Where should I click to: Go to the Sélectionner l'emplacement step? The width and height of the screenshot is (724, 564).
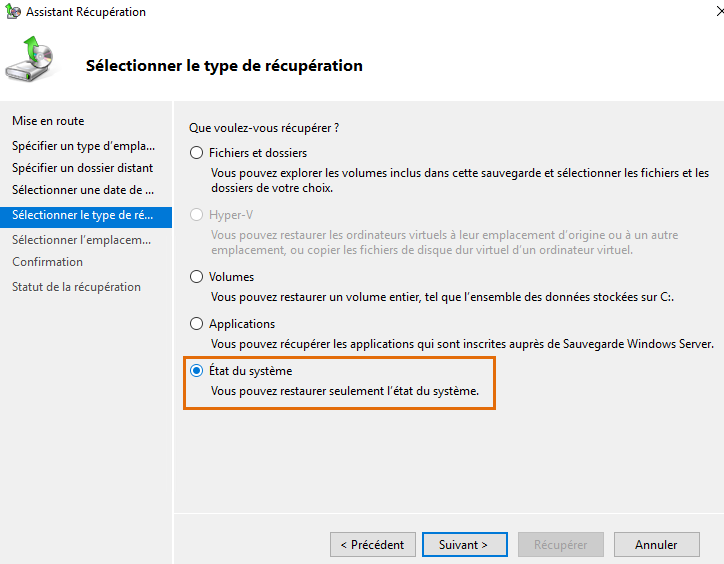tap(81, 240)
